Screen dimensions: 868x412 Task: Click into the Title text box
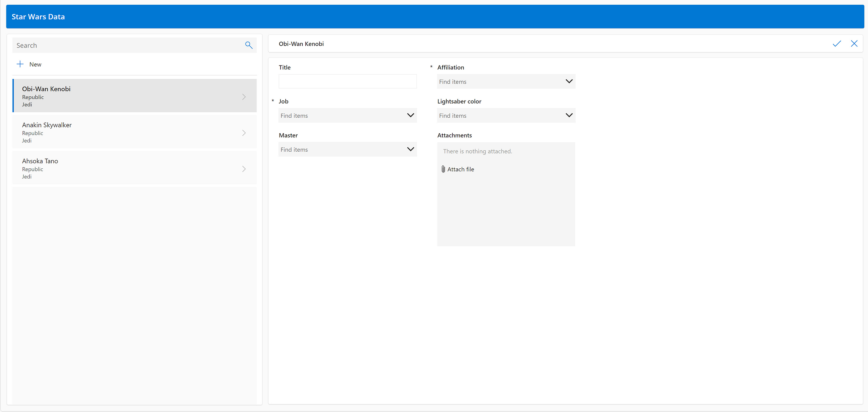(348, 81)
